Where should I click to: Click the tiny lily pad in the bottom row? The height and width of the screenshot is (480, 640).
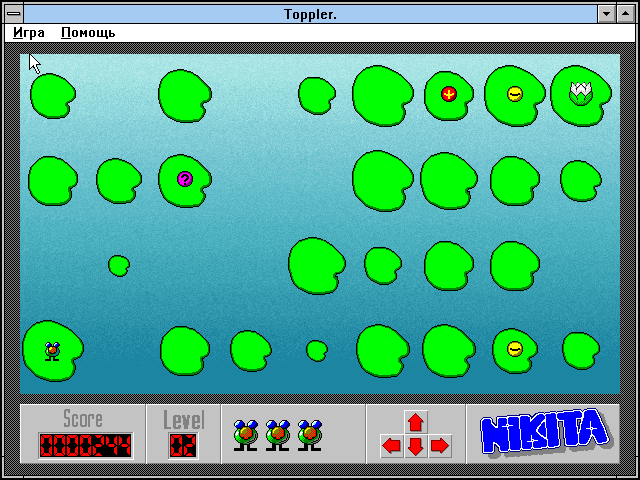[x=317, y=351]
